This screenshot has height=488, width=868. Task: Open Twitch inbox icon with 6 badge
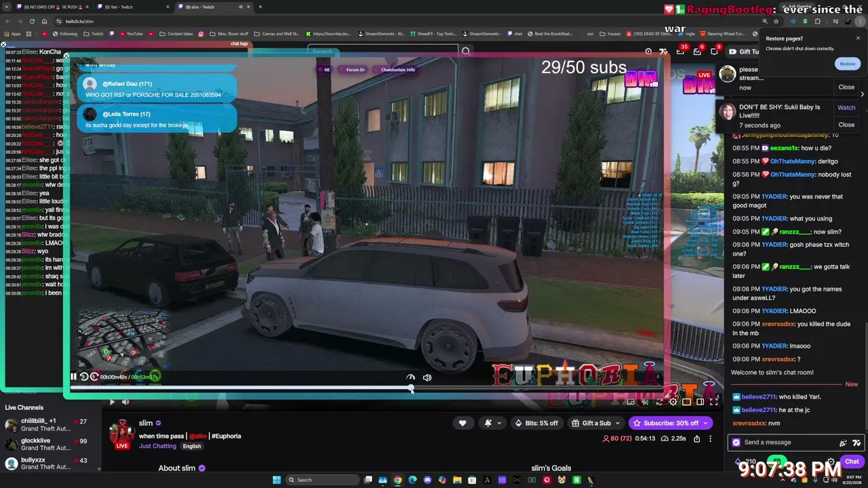[x=698, y=52]
